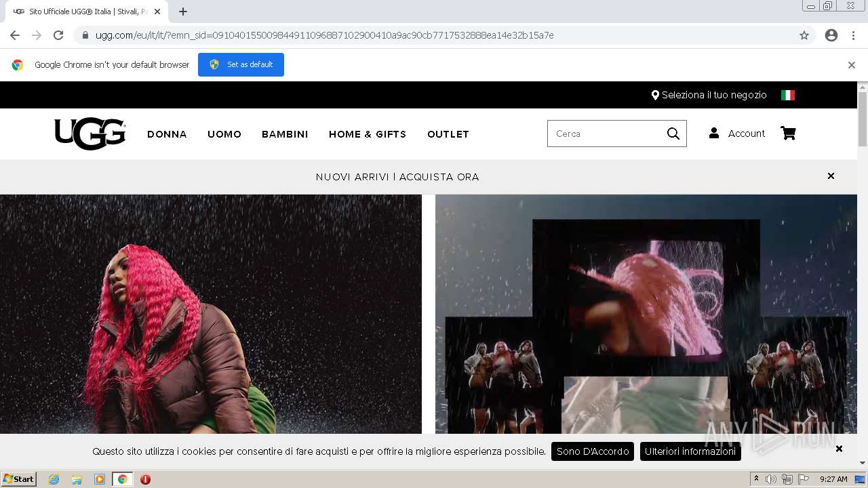Click the scrollbar down arrow

(x=863, y=463)
